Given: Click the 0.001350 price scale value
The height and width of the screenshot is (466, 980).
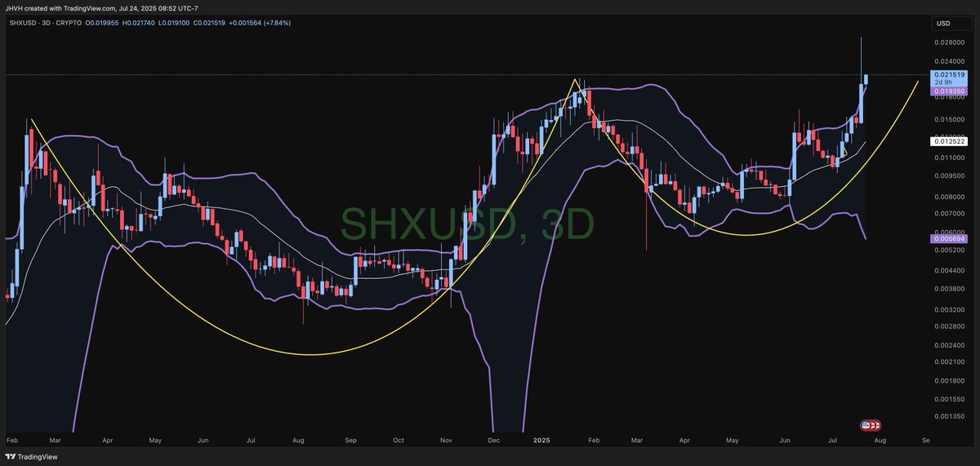Looking at the screenshot, I should coord(949,415).
